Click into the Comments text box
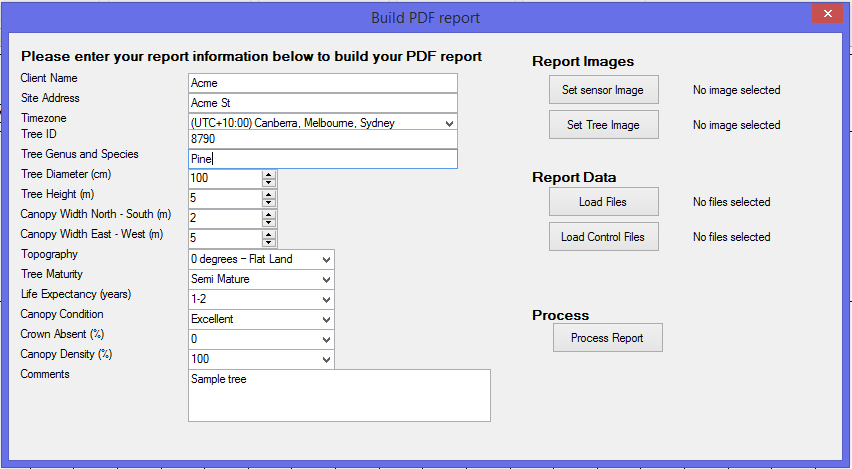852x469 pixels. [339, 396]
